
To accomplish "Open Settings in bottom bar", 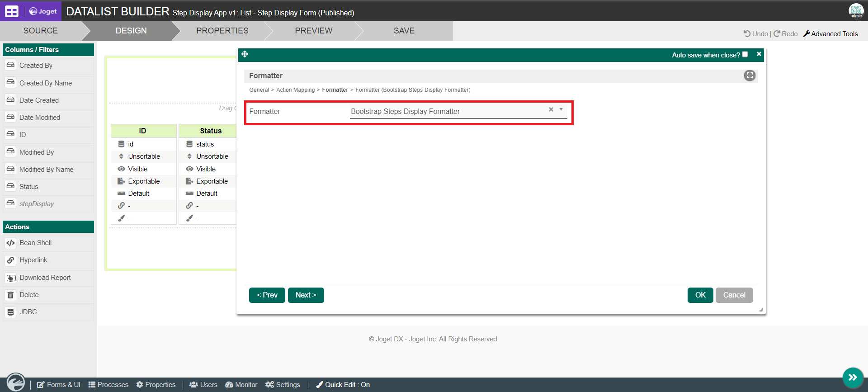I will pos(283,385).
